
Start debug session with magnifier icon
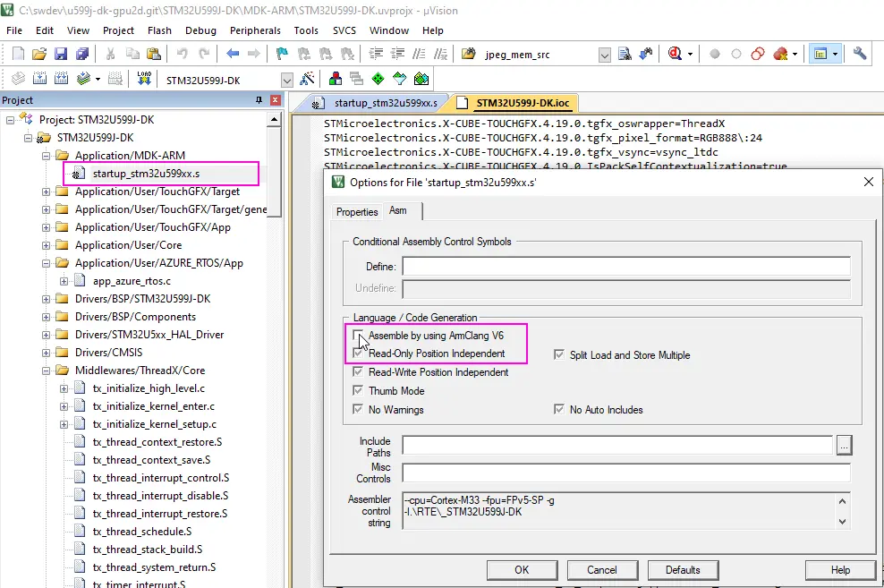(676, 55)
